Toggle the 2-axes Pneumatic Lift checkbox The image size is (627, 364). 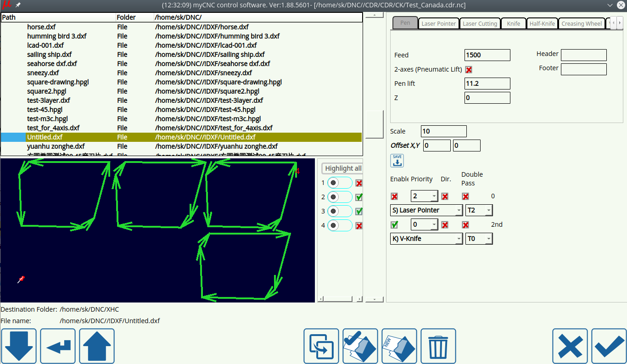pyautogui.click(x=469, y=70)
